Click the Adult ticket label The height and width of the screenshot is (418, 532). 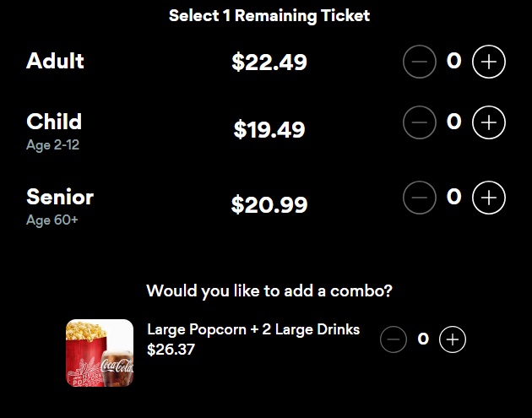[x=55, y=61]
